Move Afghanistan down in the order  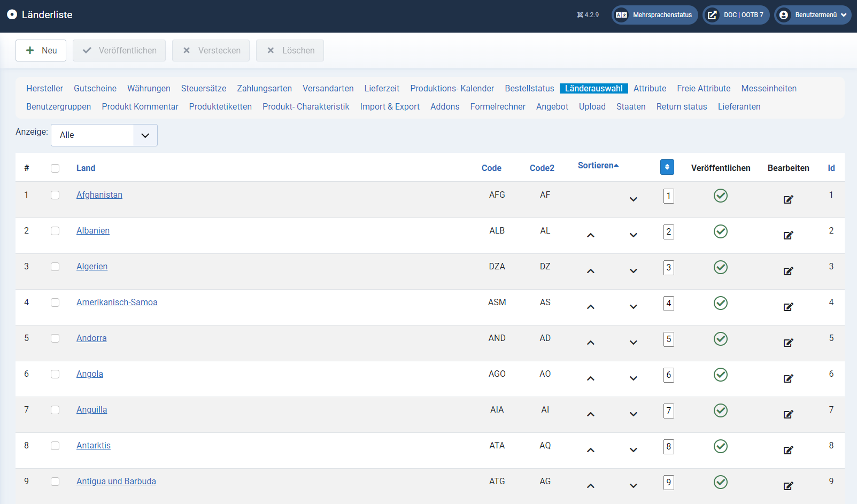tap(634, 199)
